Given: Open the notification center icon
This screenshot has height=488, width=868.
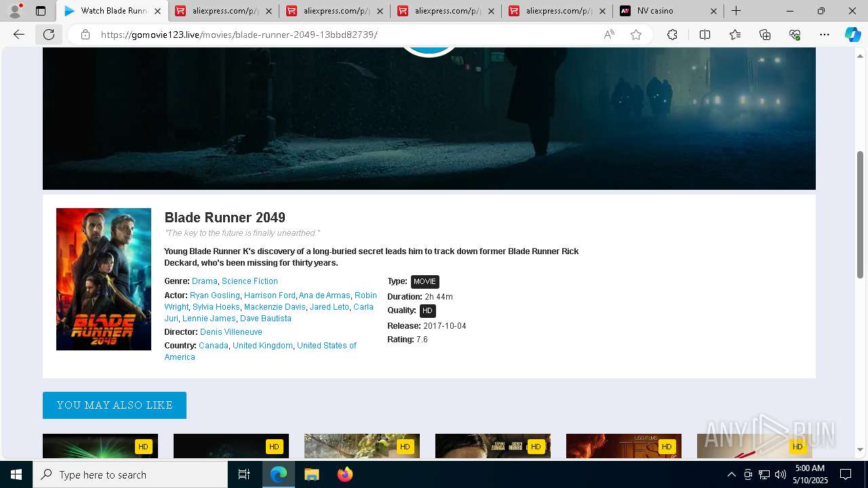Looking at the screenshot, I should pos(846,474).
